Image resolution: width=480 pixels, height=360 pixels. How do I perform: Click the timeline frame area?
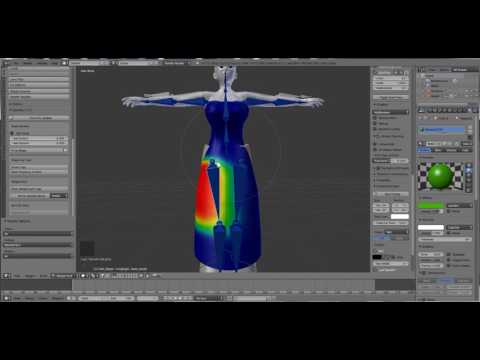pos(223,285)
